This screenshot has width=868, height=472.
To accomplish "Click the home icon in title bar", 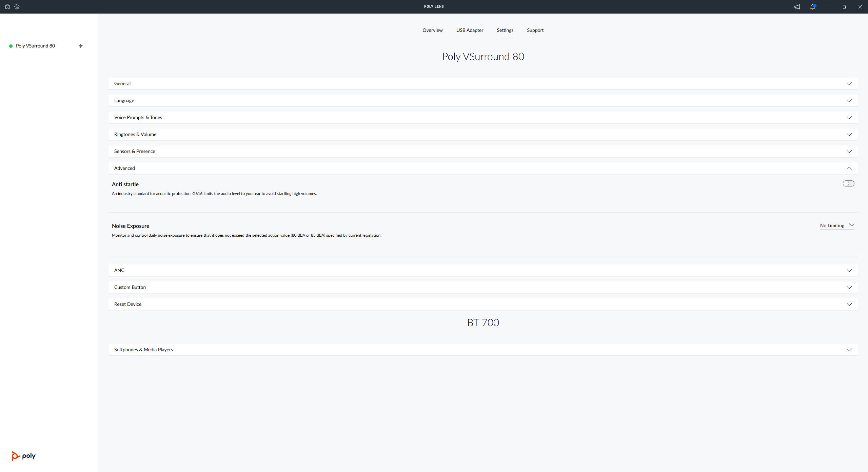I will click(7, 6).
